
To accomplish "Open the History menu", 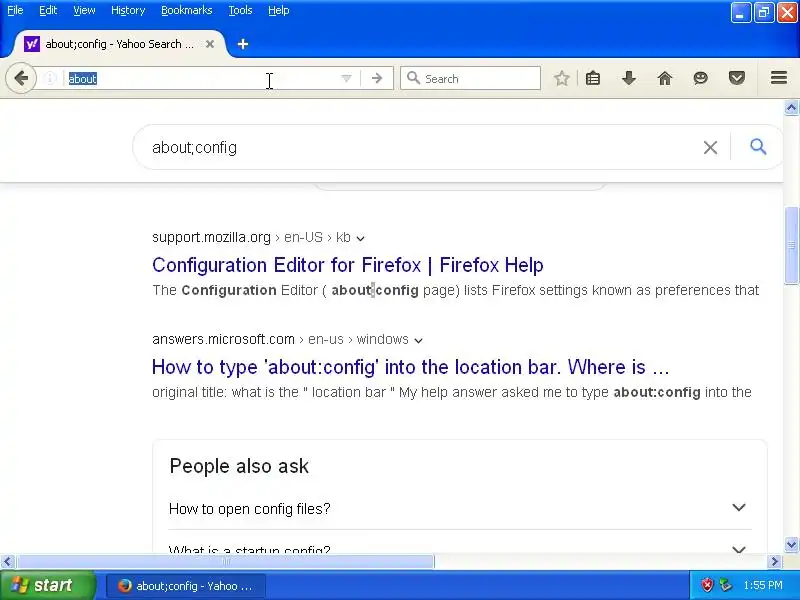I will coord(128,10).
